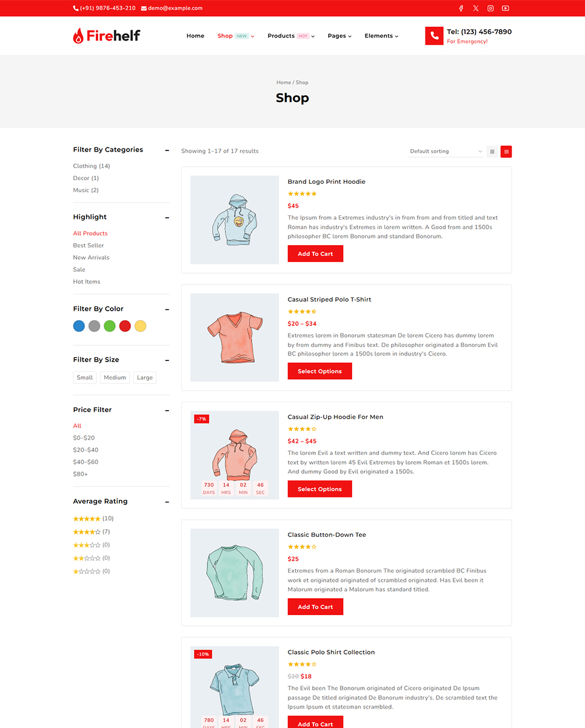Collapse the Filter By Categories section

pyautogui.click(x=167, y=150)
